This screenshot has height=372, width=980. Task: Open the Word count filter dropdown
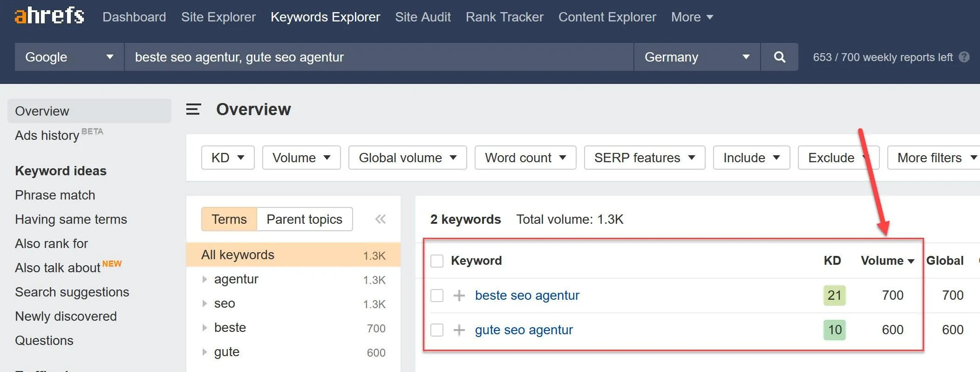(525, 158)
